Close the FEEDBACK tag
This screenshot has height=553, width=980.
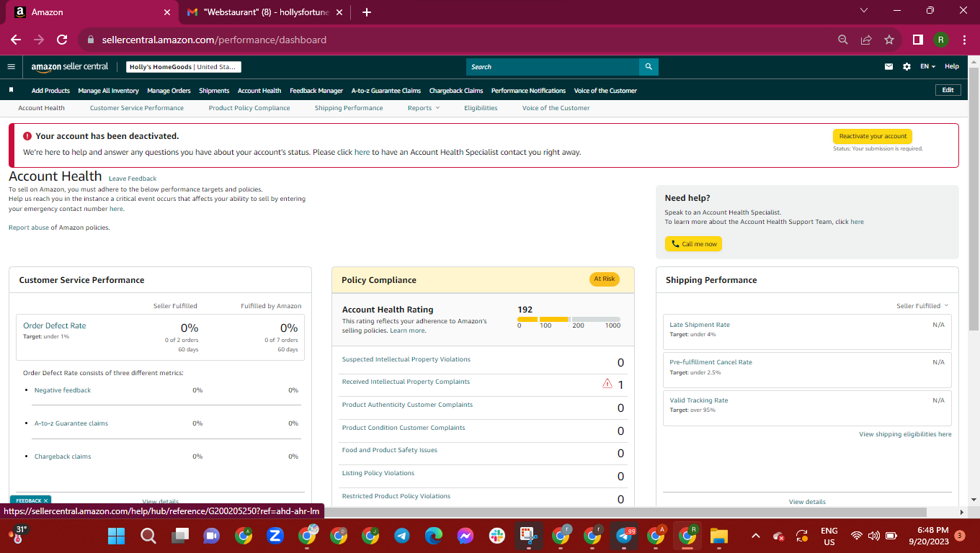click(45, 500)
